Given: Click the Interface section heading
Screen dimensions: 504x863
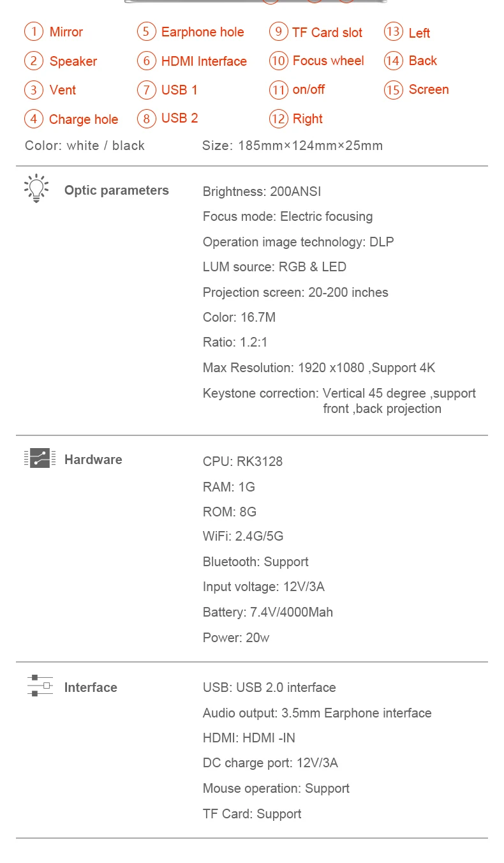Looking at the screenshot, I should click(x=91, y=687).
